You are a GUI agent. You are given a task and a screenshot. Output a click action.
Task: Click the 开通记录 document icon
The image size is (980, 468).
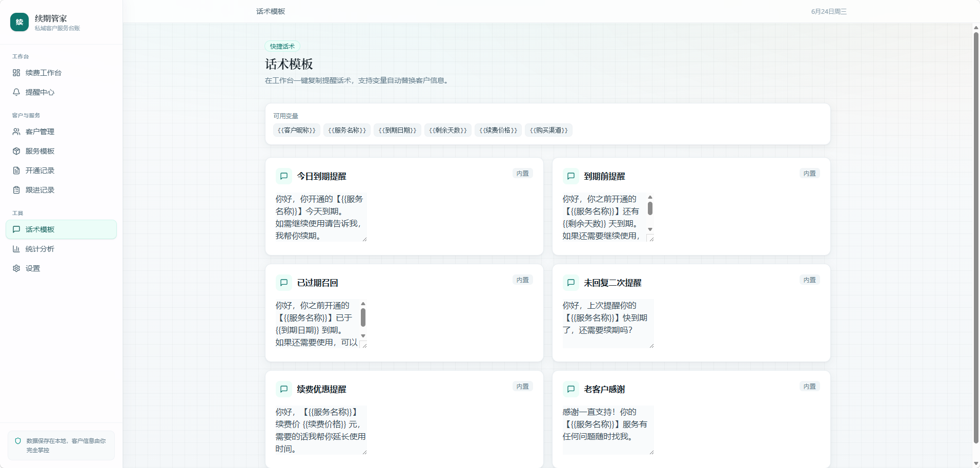[16, 171]
